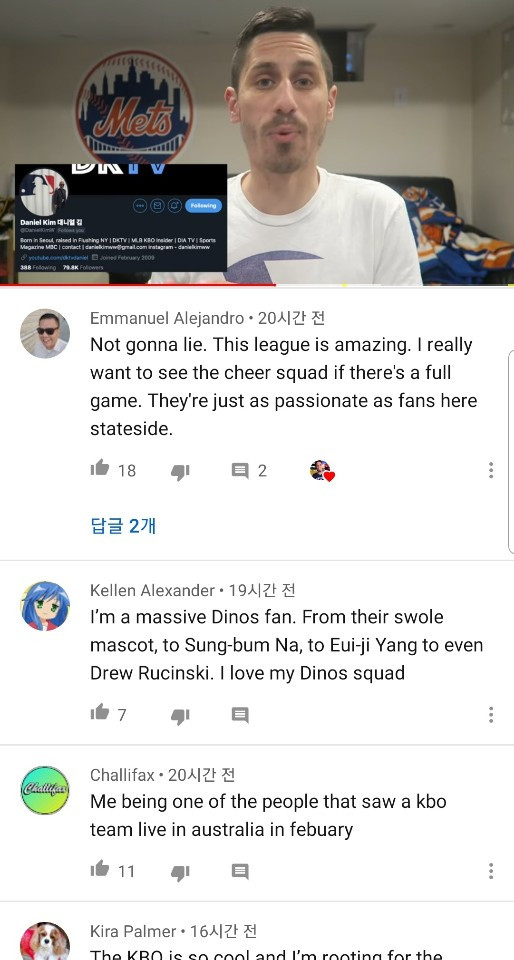Dislike Kellen Alexander's comment
The image size is (514, 960).
pyautogui.click(x=180, y=716)
